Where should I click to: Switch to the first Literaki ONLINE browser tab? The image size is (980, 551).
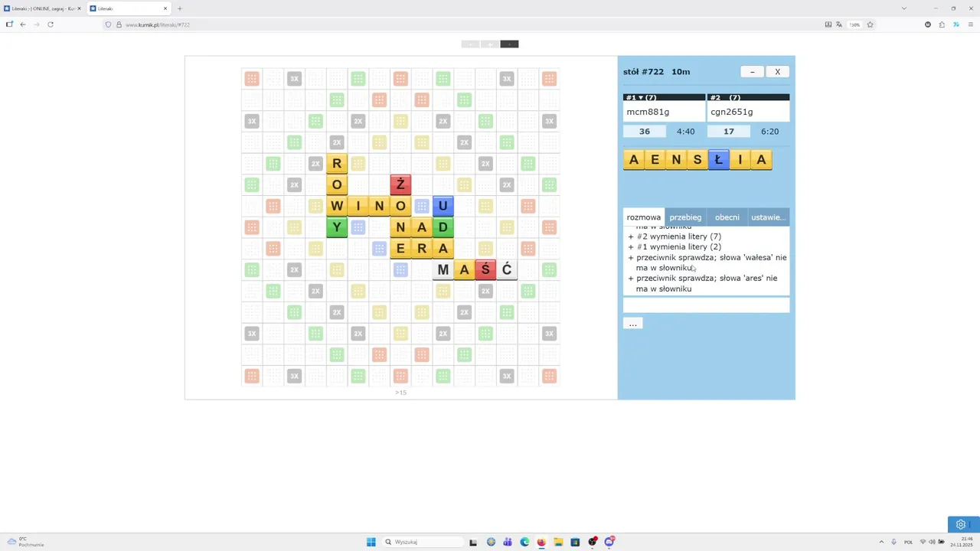tap(43, 8)
